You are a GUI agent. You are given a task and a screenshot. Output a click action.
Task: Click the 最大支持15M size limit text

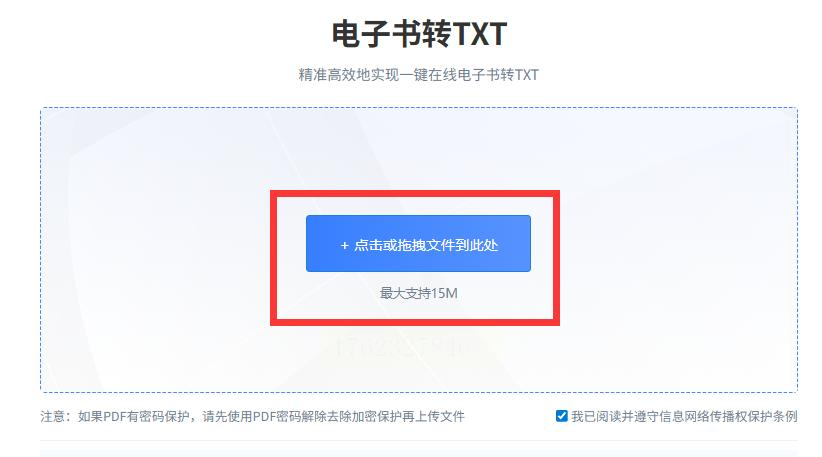pyautogui.click(x=418, y=293)
